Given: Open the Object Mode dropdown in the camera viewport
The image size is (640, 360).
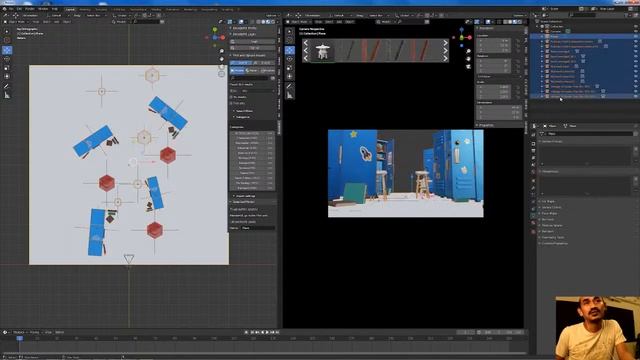Looking at the screenshot, I should (x=298, y=22).
